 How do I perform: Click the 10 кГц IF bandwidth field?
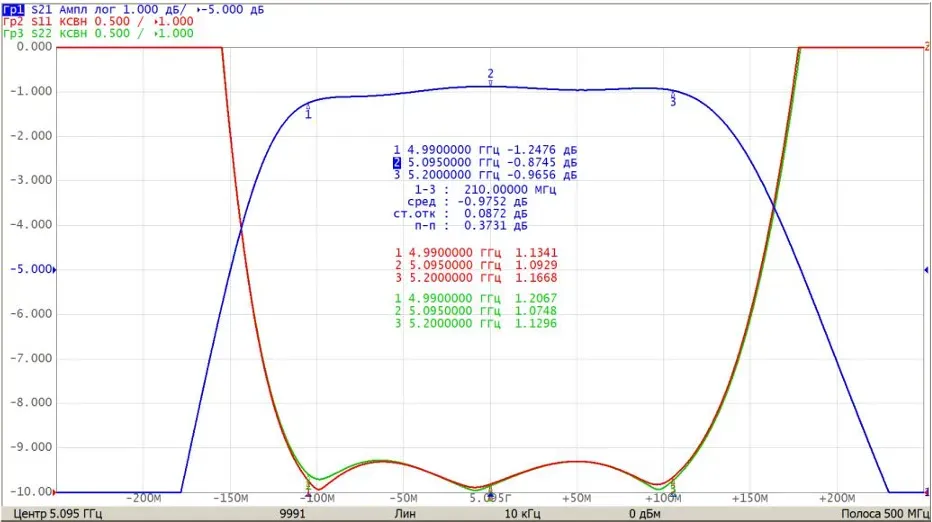coord(523,514)
